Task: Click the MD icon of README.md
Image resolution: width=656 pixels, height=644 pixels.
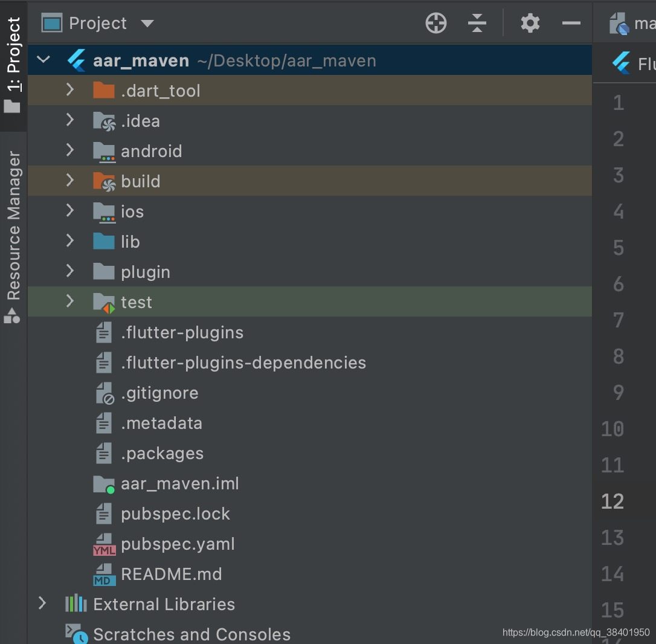Action: (104, 574)
